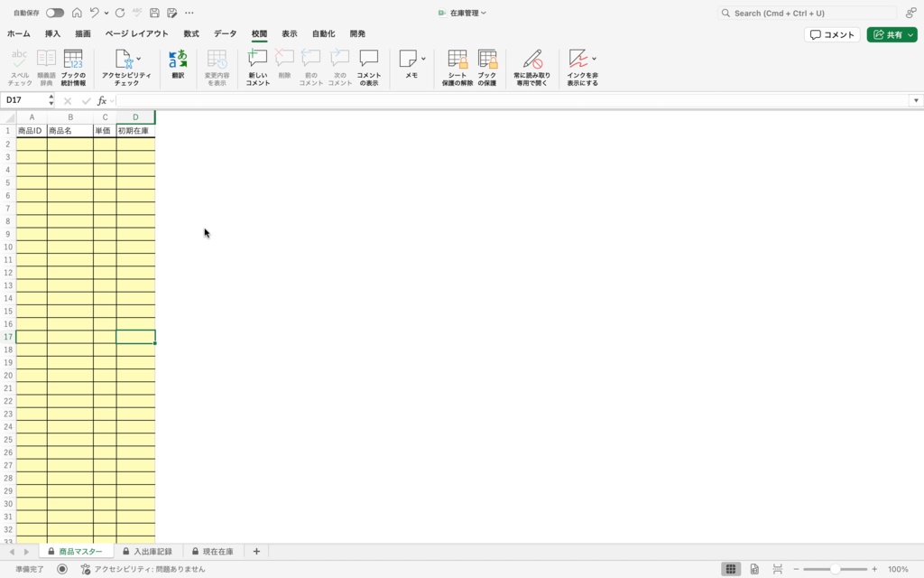Switch to the 入出庫記録 sheet tab

(x=147, y=552)
